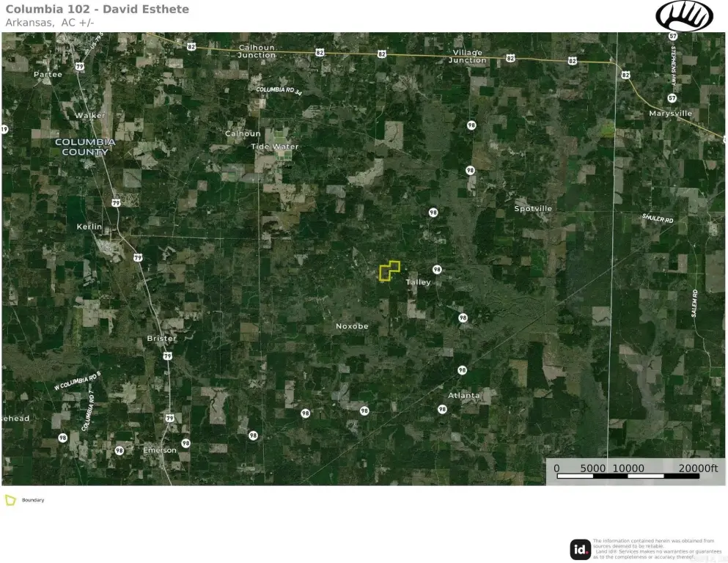Screen dimensions: 728x563
Task: Select the Highway 98 shield beside Talley
Action: pyautogui.click(x=437, y=270)
